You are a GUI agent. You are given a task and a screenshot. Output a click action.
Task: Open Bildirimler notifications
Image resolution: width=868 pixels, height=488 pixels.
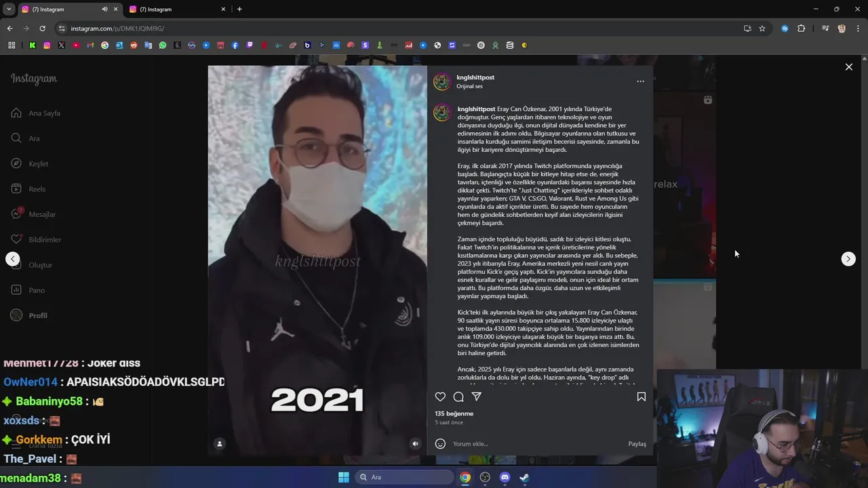[x=36, y=239]
